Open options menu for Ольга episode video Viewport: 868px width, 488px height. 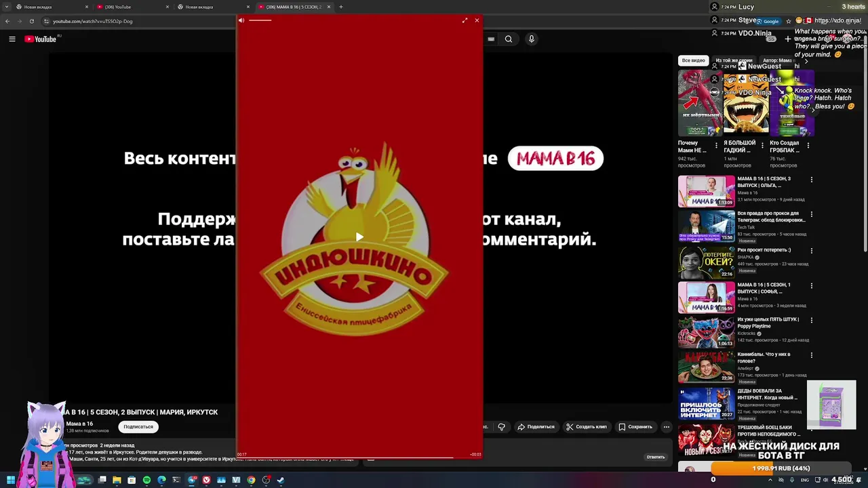[812, 180]
